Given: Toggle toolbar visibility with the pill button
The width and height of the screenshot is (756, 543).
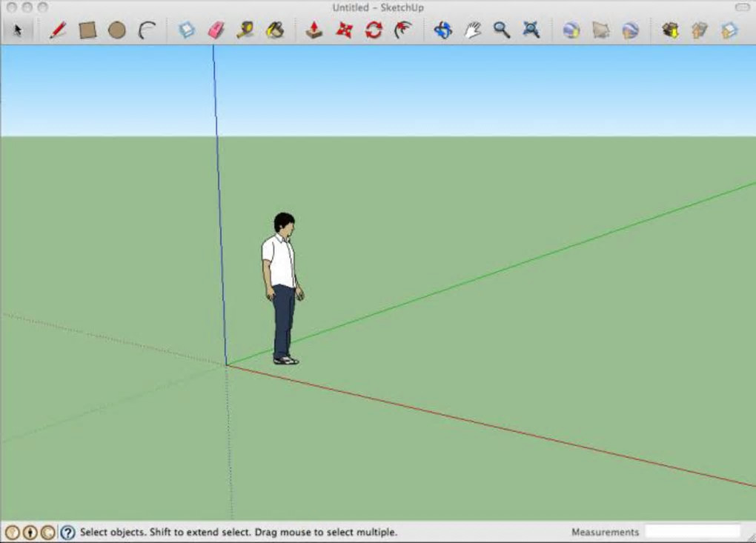Looking at the screenshot, I should tap(742, 7).
